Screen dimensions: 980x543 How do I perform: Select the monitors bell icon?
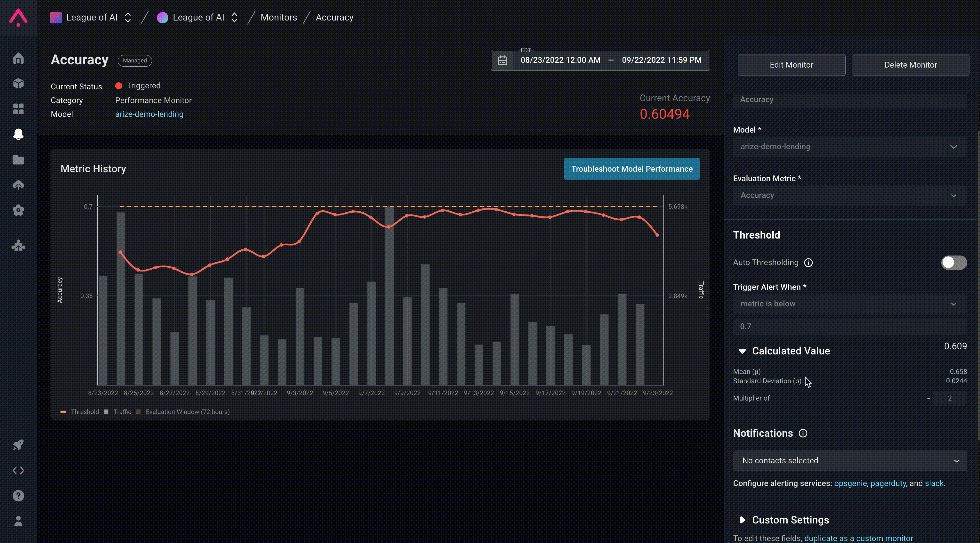pos(18,134)
